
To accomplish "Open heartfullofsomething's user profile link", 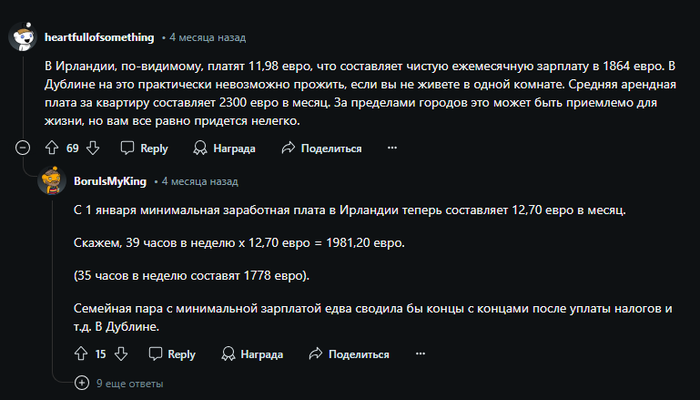I will pos(99,37).
